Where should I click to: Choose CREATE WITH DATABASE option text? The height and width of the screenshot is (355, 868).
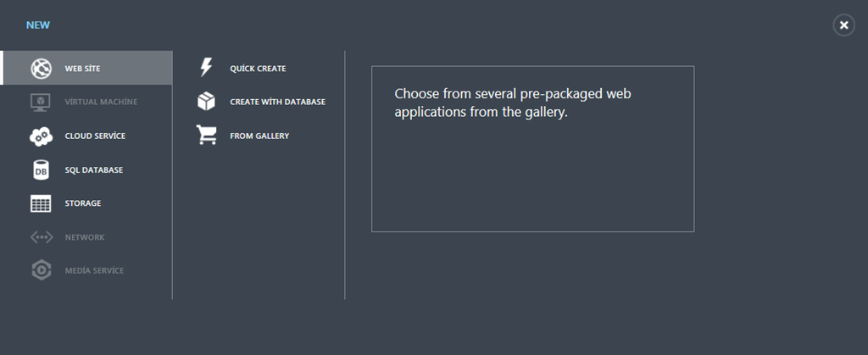(278, 103)
